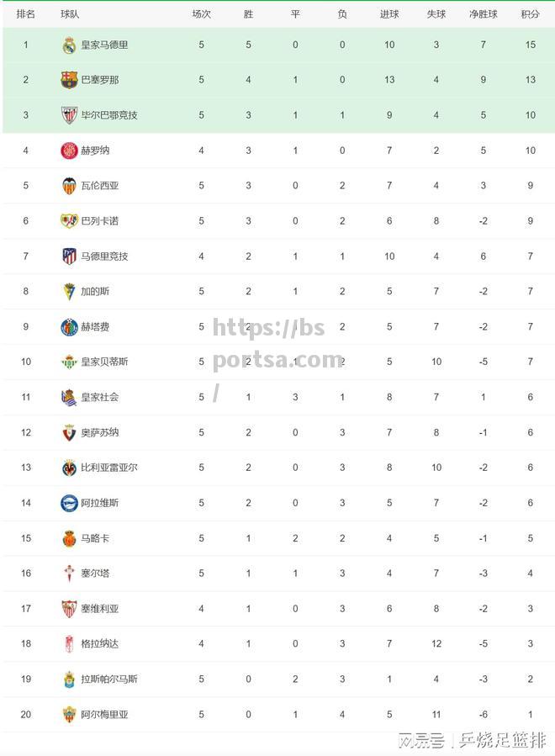Click the Atlético Madrid crest

[69, 256]
